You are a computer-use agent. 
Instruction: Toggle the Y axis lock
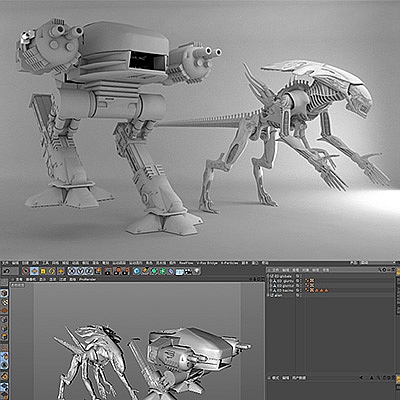point(80,271)
